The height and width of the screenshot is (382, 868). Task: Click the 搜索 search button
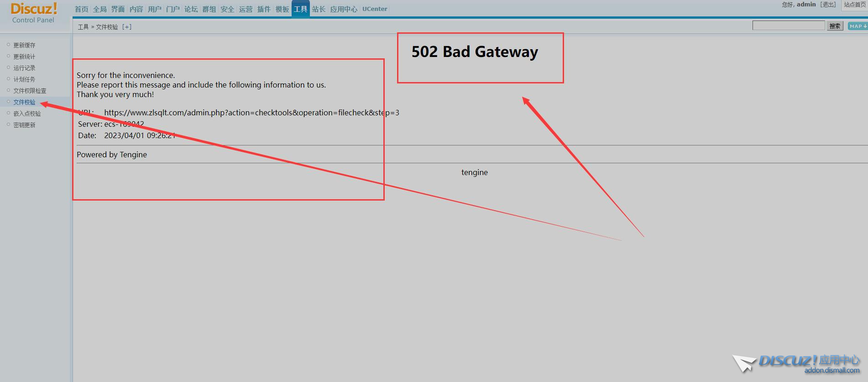pyautogui.click(x=835, y=26)
